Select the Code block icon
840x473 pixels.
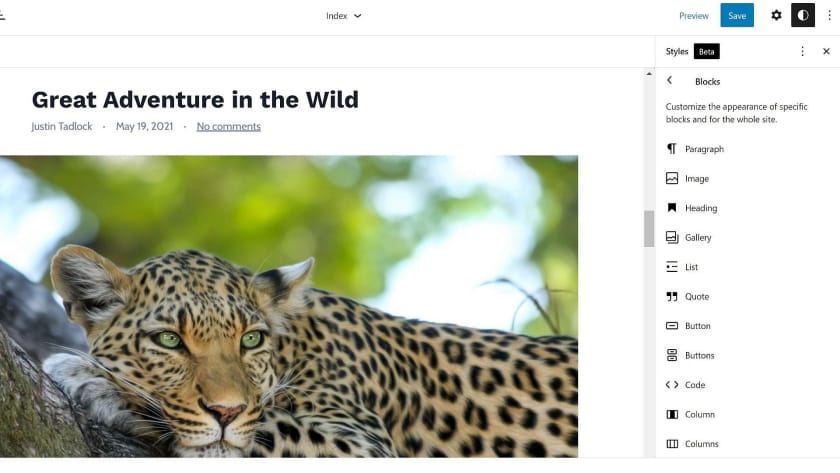[672, 385]
